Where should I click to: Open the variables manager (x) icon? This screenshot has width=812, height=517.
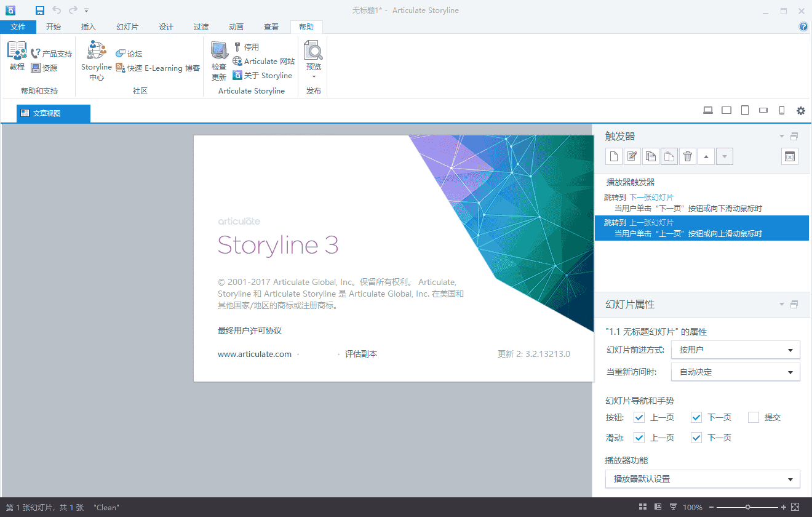(790, 156)
